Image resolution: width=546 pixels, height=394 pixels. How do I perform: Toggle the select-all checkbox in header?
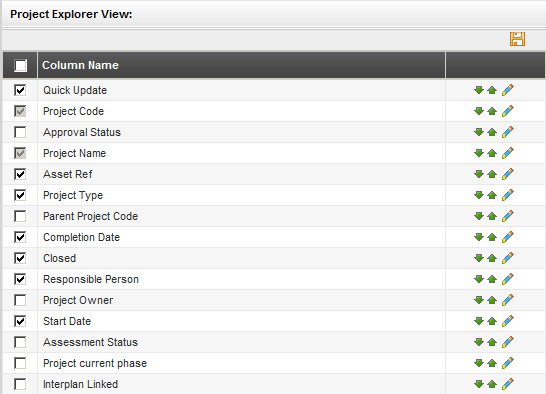coord(20,65)
